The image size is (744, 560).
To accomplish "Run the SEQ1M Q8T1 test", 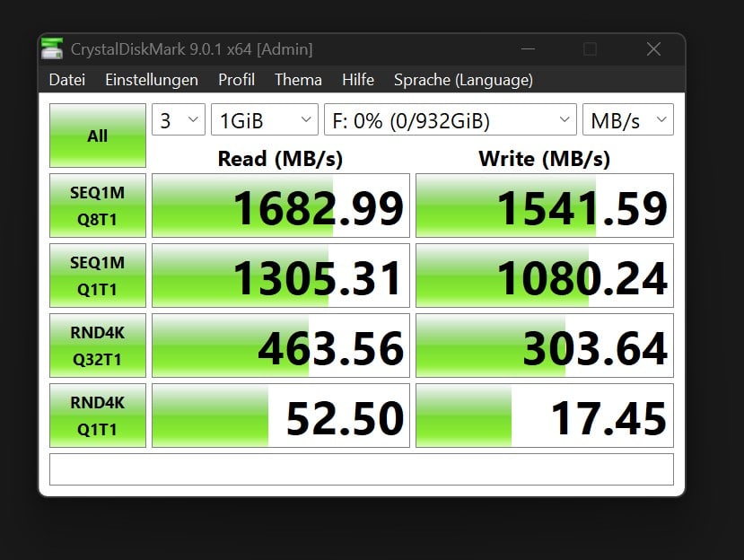I will pos(98,206).
